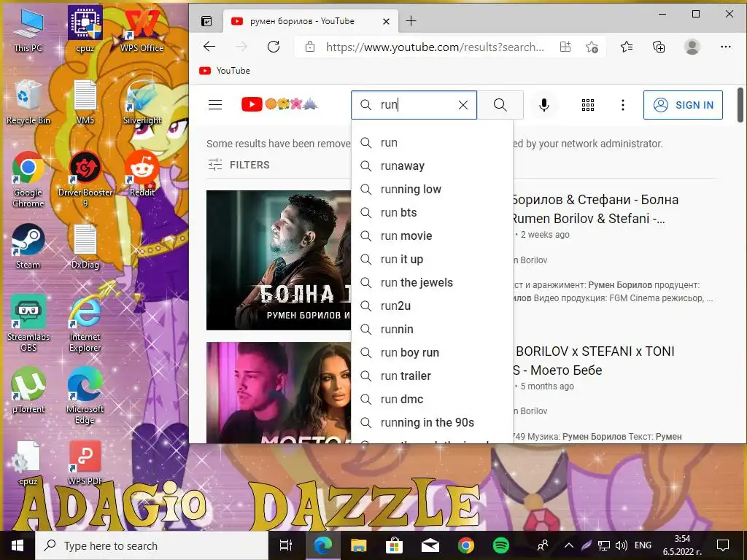747x560 pixels.
Task: Open the Болна video title link
Action: [x=595, y=209]
